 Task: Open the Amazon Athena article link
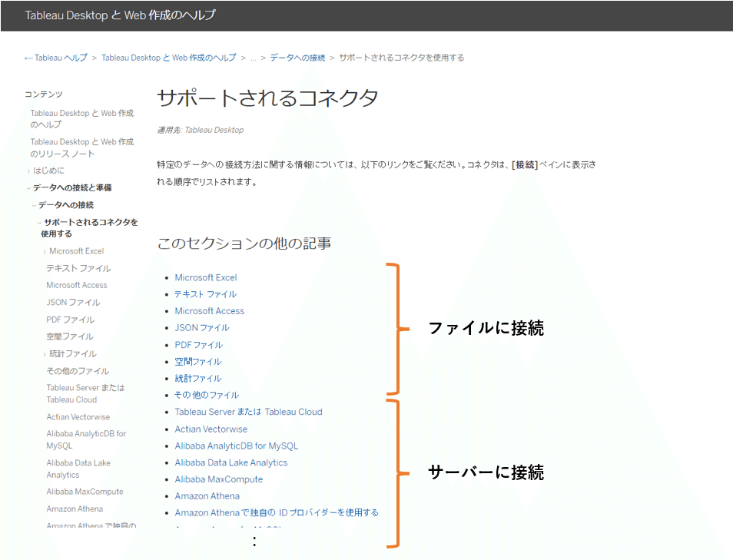pyautogui.click(x=207, y=496)
